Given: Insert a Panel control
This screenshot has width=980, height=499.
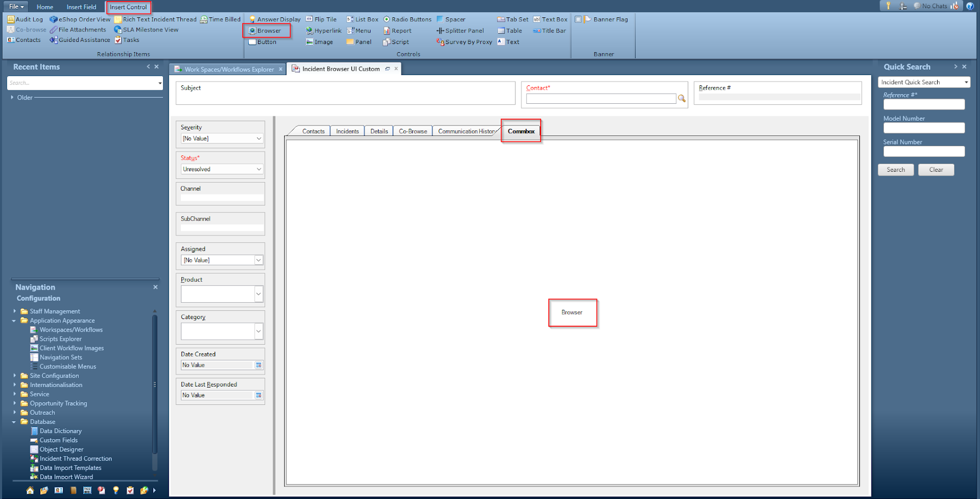Looking at the screenshot, I should pyautogui.click(x=359, y=42).
